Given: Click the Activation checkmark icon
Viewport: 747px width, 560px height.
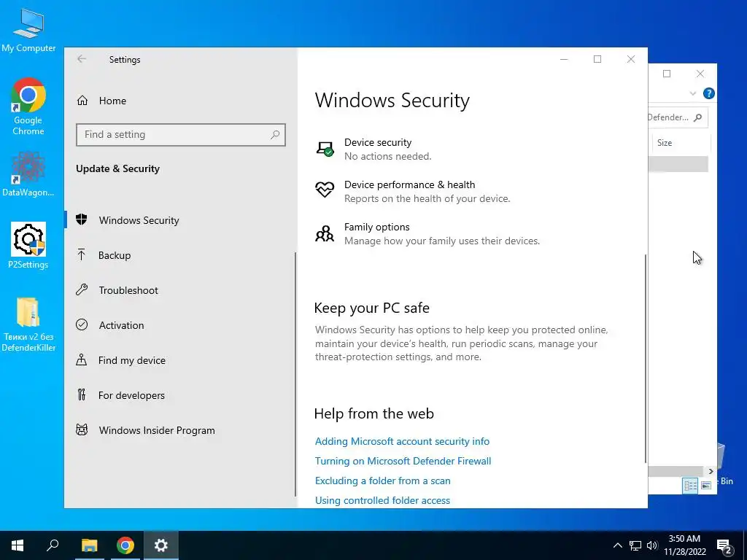Looking at the screenshot, I should pos(82,324).
